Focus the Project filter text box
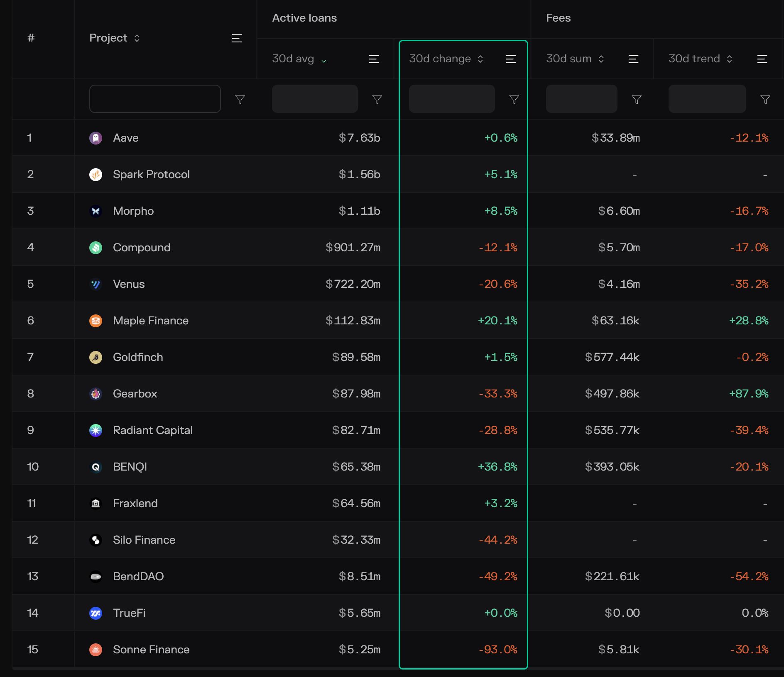 [155, 99]
